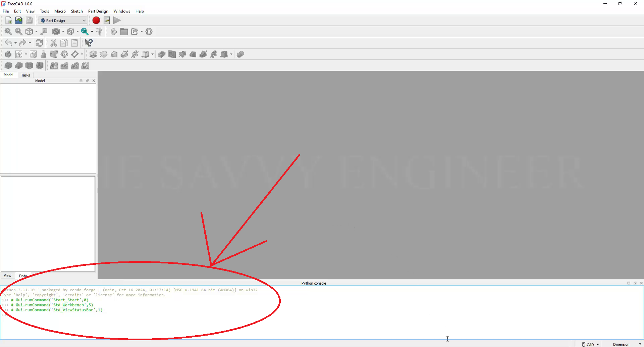Click the Fit All zoom icon

pyautogui.click(x=8, y=32)
